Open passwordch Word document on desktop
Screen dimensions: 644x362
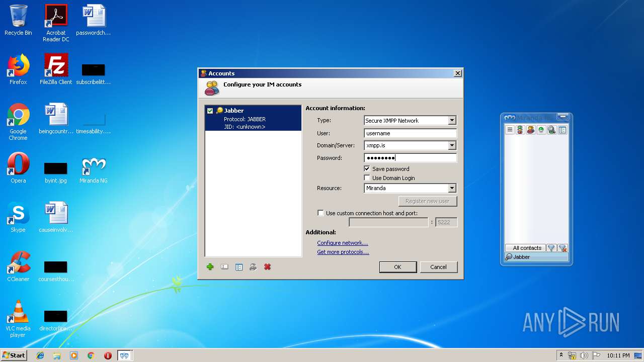[x=94, y=20]
